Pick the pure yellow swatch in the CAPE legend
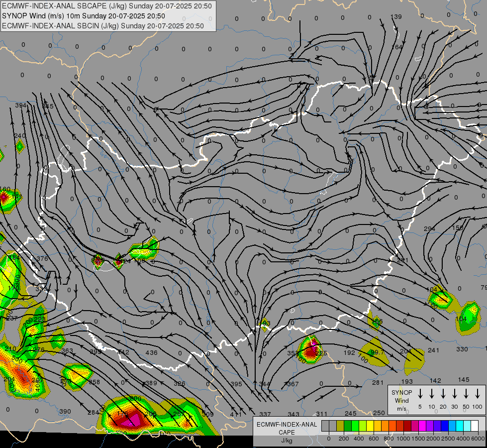The image size is (487, 448). tap(370, 426)
